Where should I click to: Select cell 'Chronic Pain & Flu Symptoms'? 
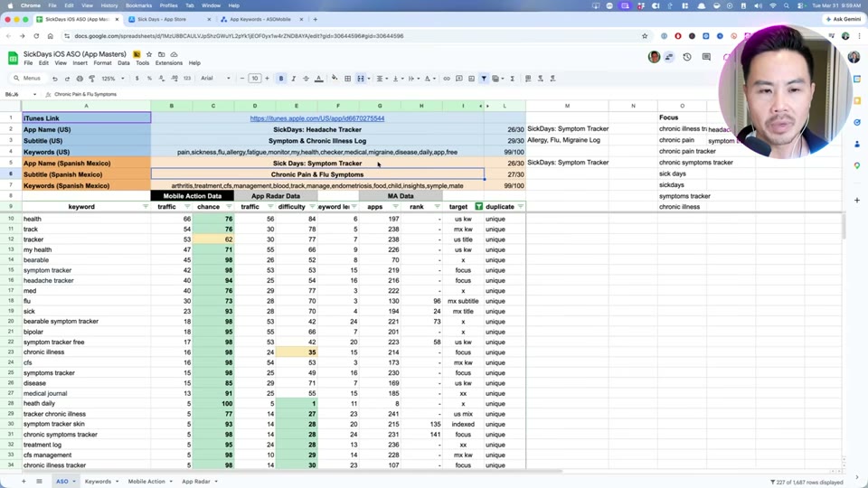[317, 174]
